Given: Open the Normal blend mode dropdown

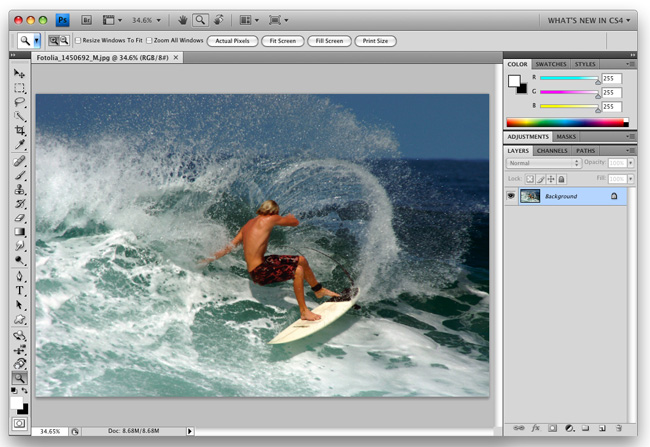Looking at the screenshot, I should coord(543,163).
